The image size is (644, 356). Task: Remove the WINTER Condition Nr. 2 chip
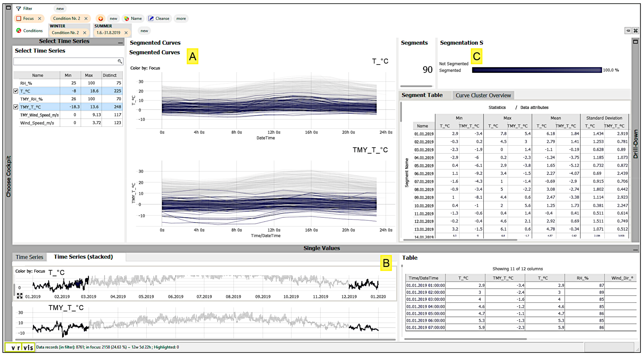tap(85, 33)
